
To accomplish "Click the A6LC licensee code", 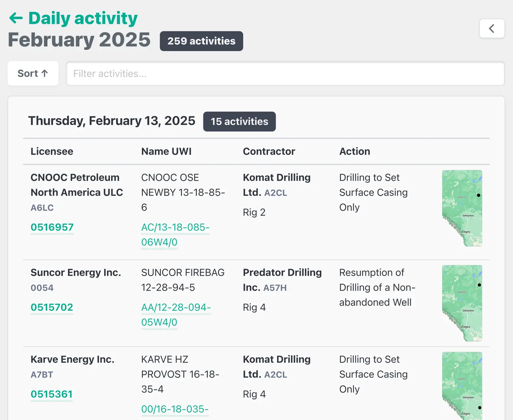I will (42, 208).
